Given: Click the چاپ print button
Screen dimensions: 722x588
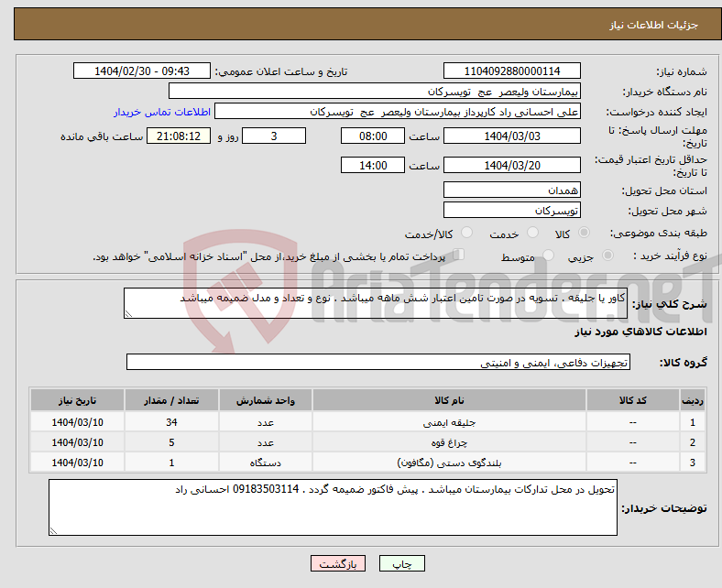Looking at the screenshot, I should click(x=402, y=563).
